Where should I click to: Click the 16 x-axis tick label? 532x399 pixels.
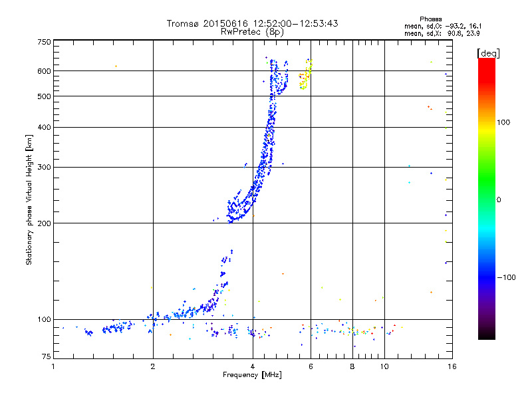coord(452,366)
